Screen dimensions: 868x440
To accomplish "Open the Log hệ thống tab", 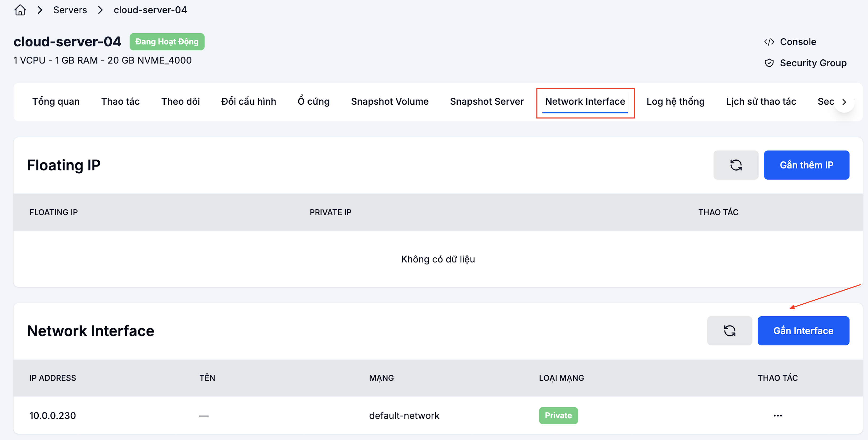I will pos(675,101).
